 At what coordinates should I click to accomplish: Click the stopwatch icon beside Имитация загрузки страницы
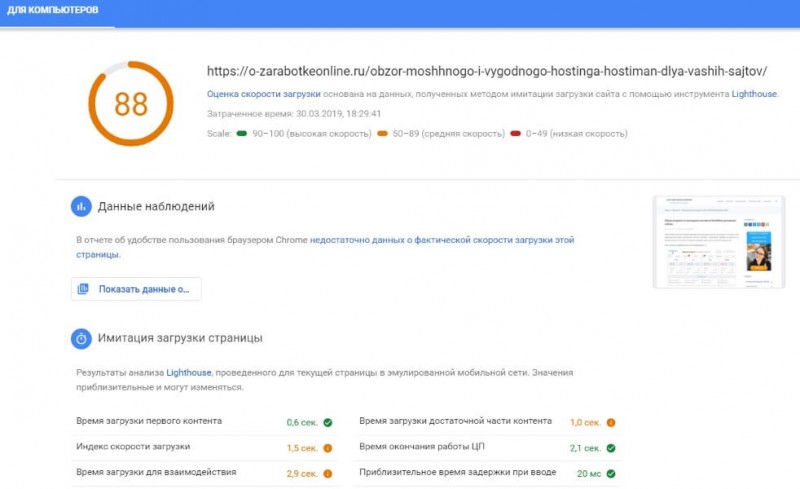click(81, 338)
